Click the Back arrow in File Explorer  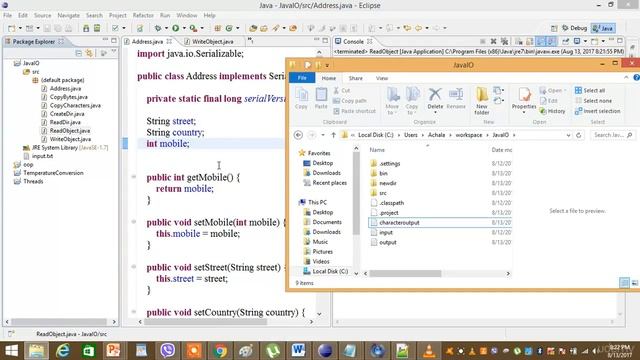point(298,135)
